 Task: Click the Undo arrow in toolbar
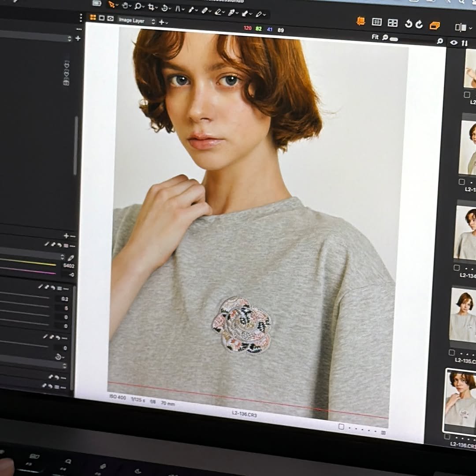408,24
